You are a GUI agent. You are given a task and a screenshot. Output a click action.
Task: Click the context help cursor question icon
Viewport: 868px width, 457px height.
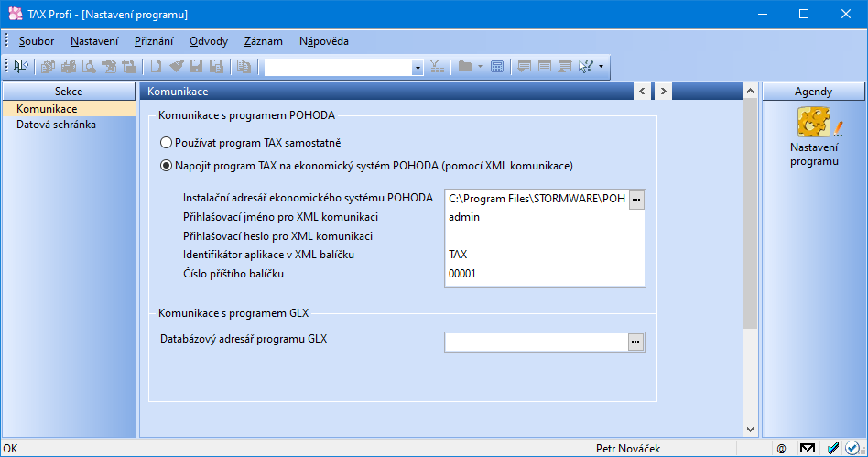pos(586,67)
